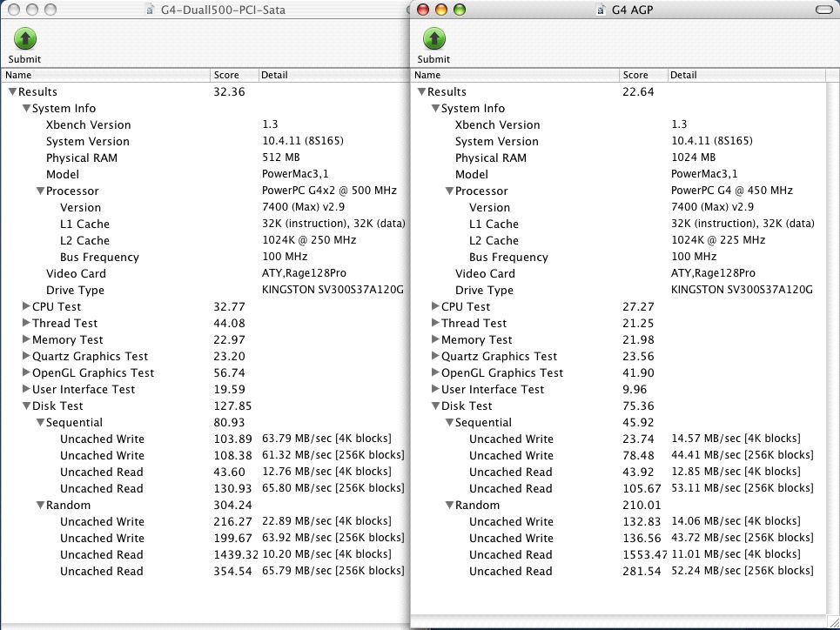Expand Memory Test in G4 AGP window
Image resolution: width=840 pixels, height=630 pixels.
[x=435, y=339]
